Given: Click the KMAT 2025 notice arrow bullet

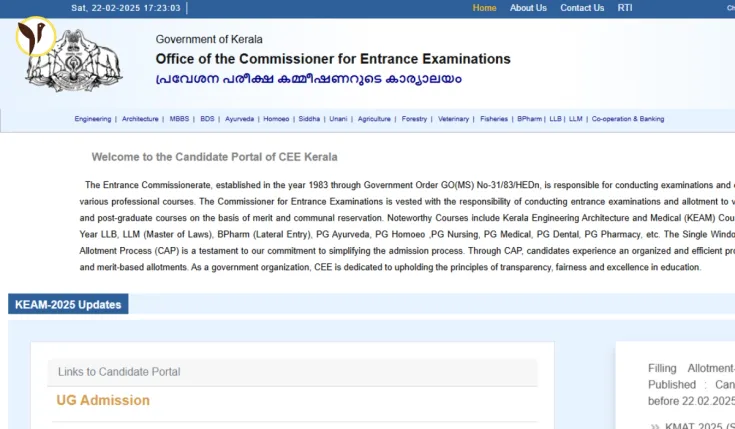Looking at the screenshot, I should coord(655,426).
